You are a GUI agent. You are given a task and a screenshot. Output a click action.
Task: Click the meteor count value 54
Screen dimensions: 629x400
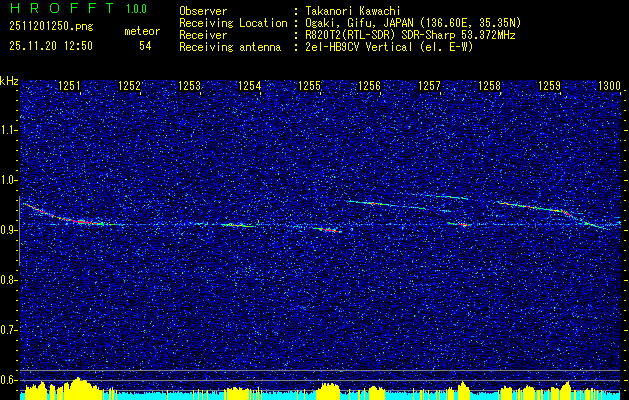(x=145, y=46)
